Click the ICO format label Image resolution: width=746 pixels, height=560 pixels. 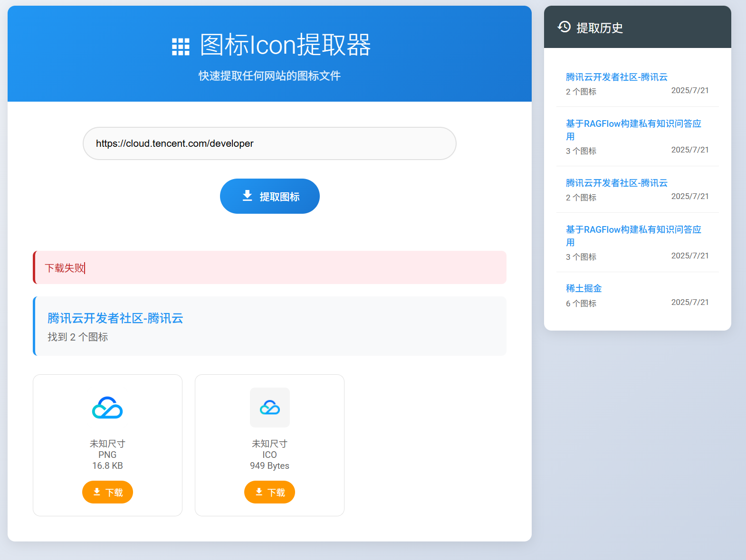[269, 455]
